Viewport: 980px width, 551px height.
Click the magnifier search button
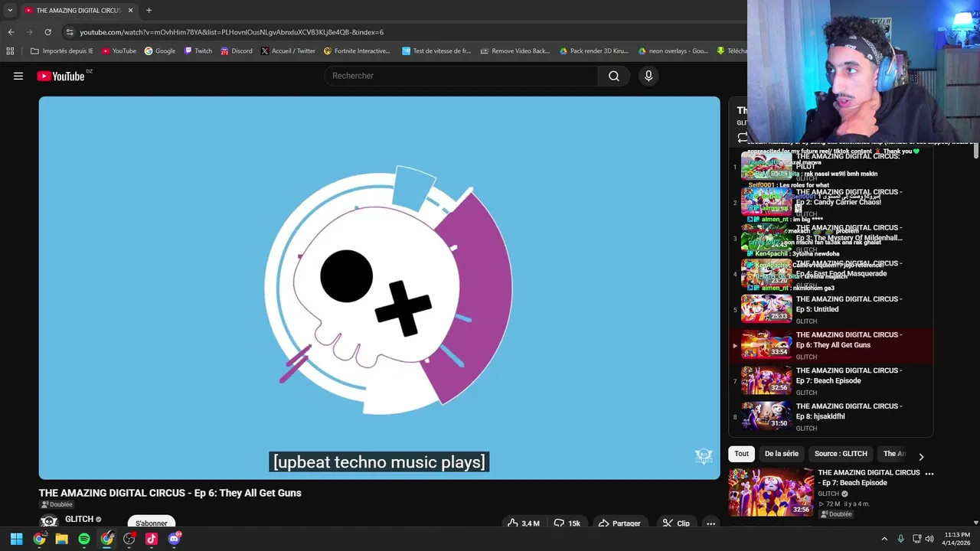point(614,76)
